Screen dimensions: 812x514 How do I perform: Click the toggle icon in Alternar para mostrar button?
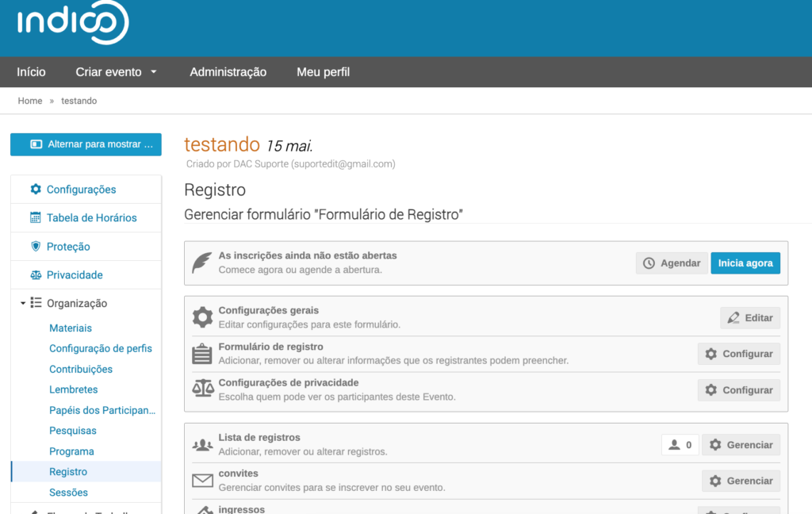(x=36, y=144)
